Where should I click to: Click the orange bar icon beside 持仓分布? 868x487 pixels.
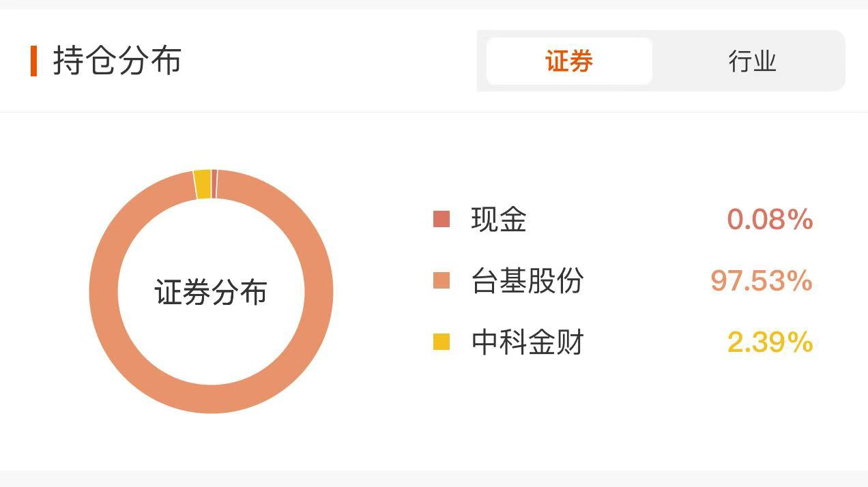click(x=33, y=61)
